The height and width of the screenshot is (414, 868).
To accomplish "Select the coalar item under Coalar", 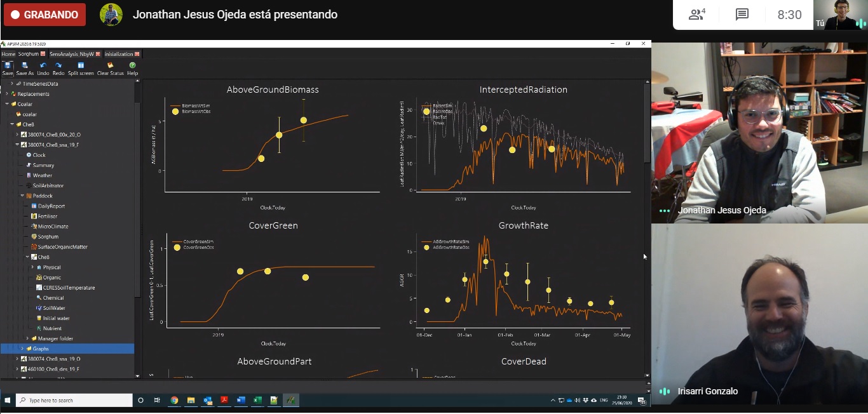I will (29, 114).
